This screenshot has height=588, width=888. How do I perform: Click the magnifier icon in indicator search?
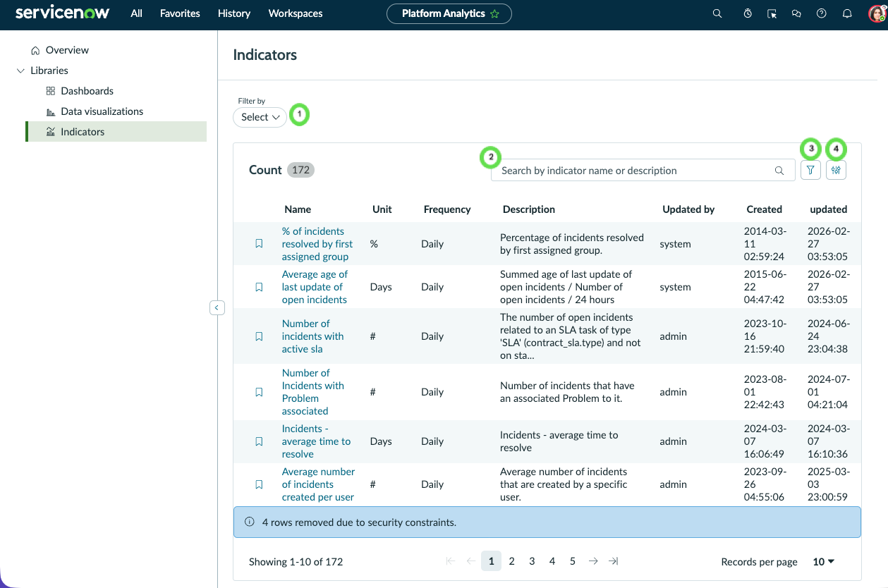[x=779, y=171]
